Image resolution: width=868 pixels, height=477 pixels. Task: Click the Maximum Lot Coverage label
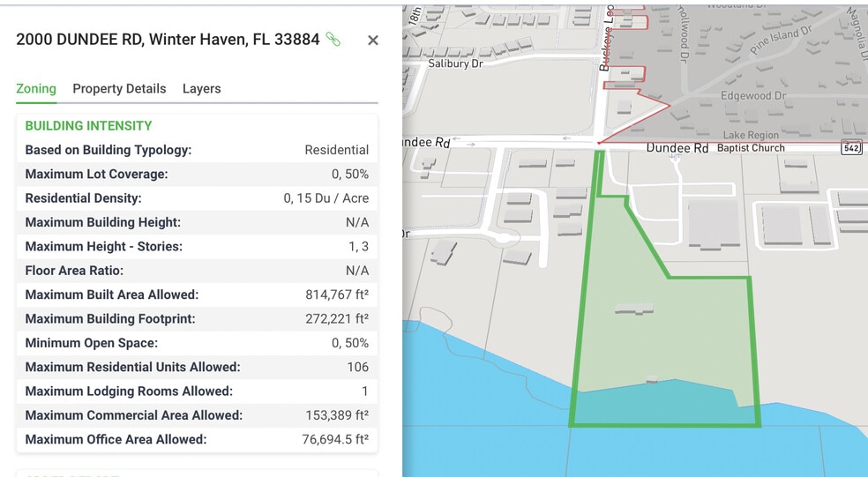(x=96, y=174)
